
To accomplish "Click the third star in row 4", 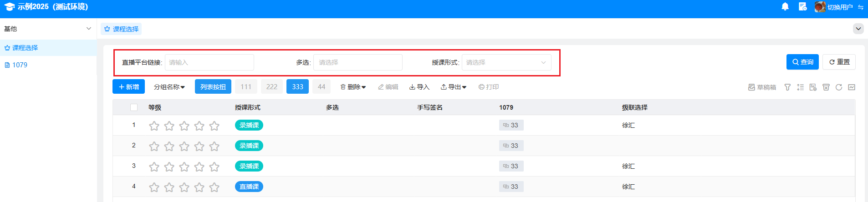I will coord(184,187).
